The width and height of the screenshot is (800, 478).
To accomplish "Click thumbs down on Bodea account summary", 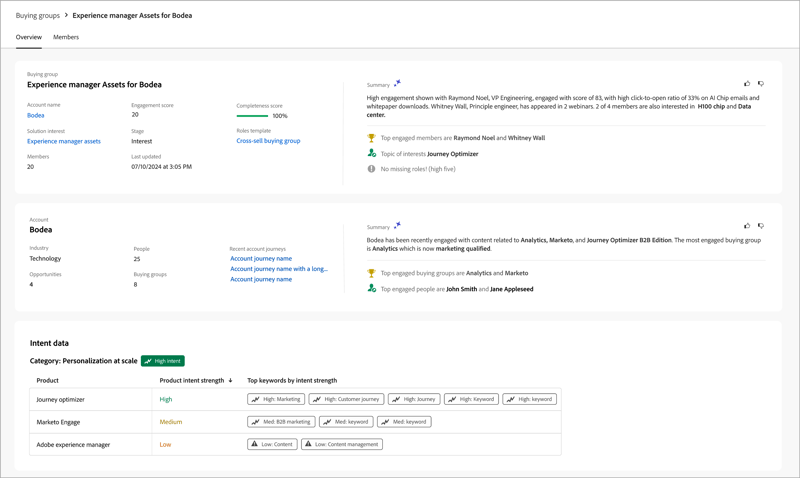I will (x=761, y=226).
